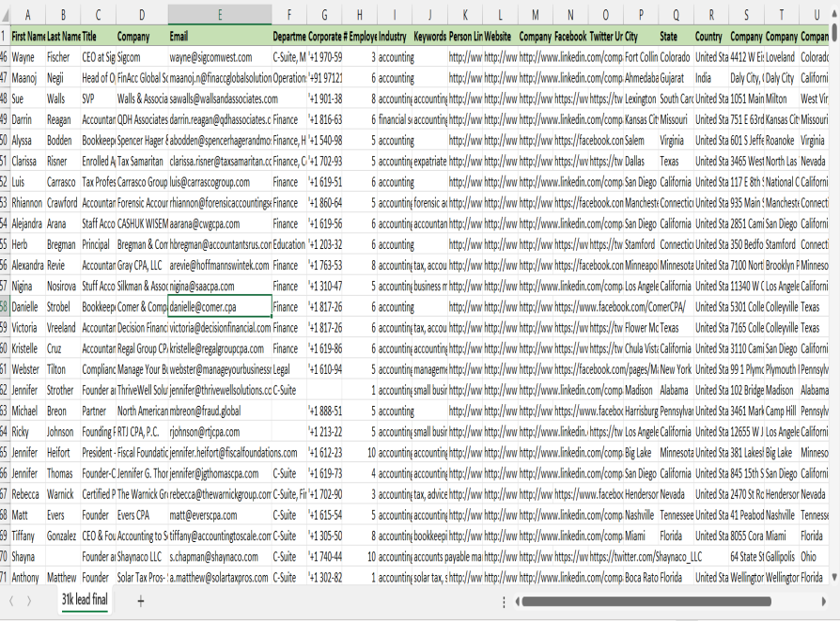This screenshot has height=621, width=840.
Task: Select the danielle@comer.cpa email cell
Action: pos(220,307)
